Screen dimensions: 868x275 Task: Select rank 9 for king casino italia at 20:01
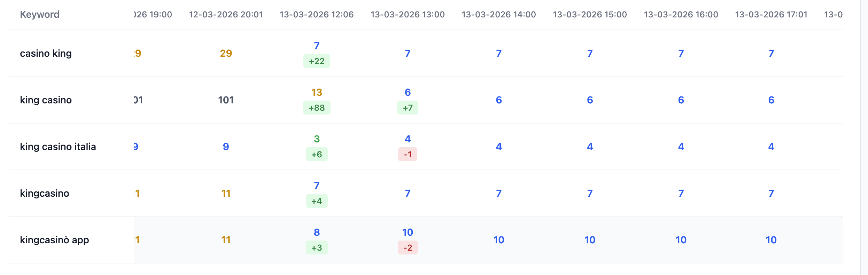[x=226, y=147]
